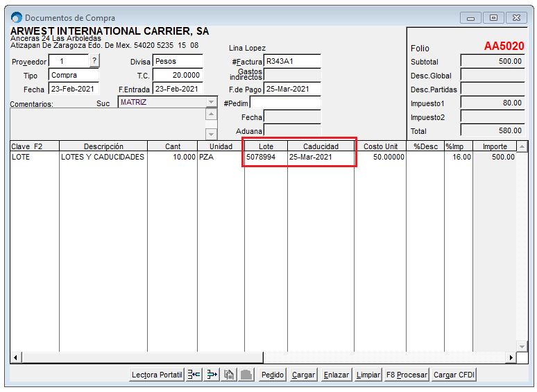Select quantity cell 10.000

[173, 157]
